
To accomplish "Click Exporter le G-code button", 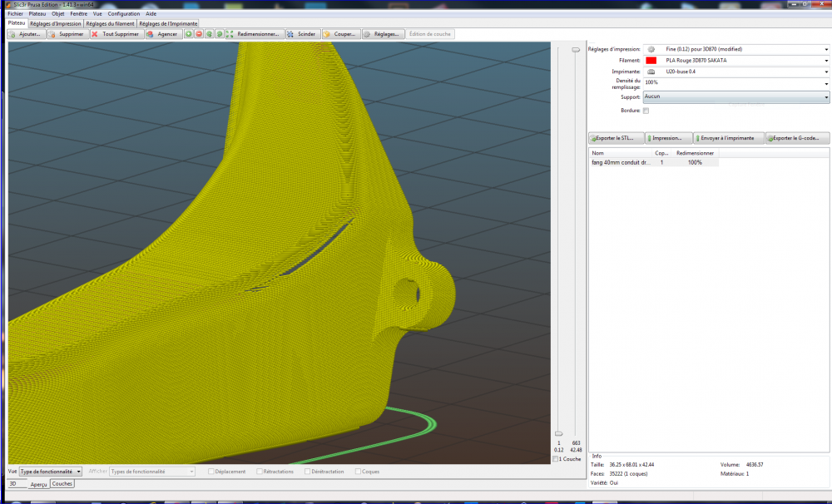I will tap(797, 138).
